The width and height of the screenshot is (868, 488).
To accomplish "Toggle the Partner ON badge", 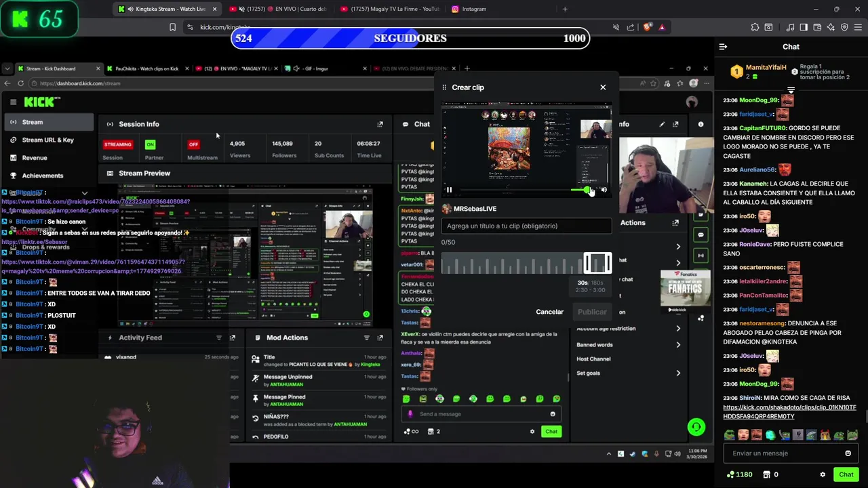I will 151,144.
